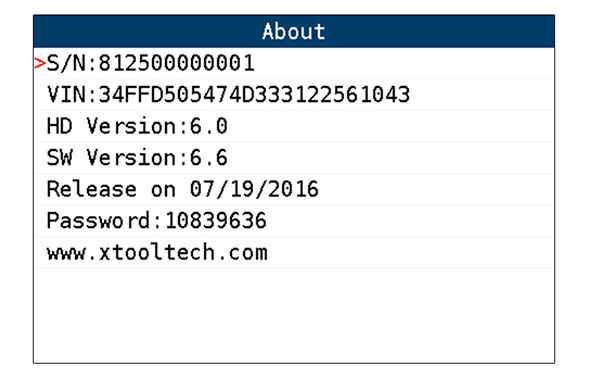Select the Release on row text

183,189
